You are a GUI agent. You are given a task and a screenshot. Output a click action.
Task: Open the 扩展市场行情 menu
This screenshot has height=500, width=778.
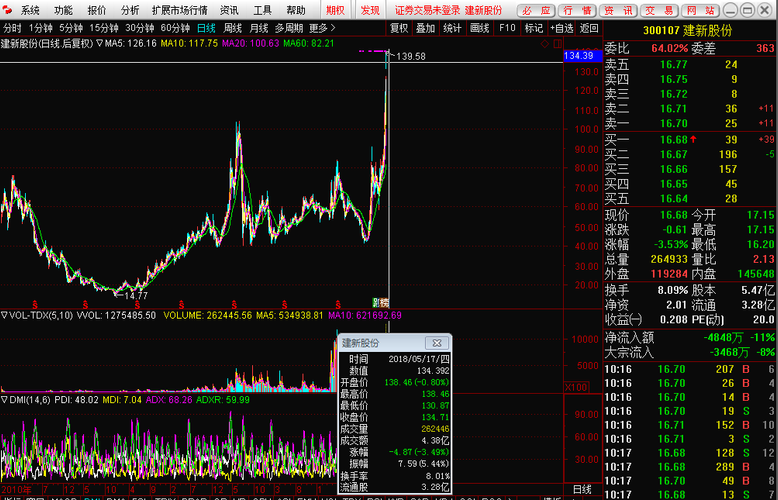pos(180,10)
